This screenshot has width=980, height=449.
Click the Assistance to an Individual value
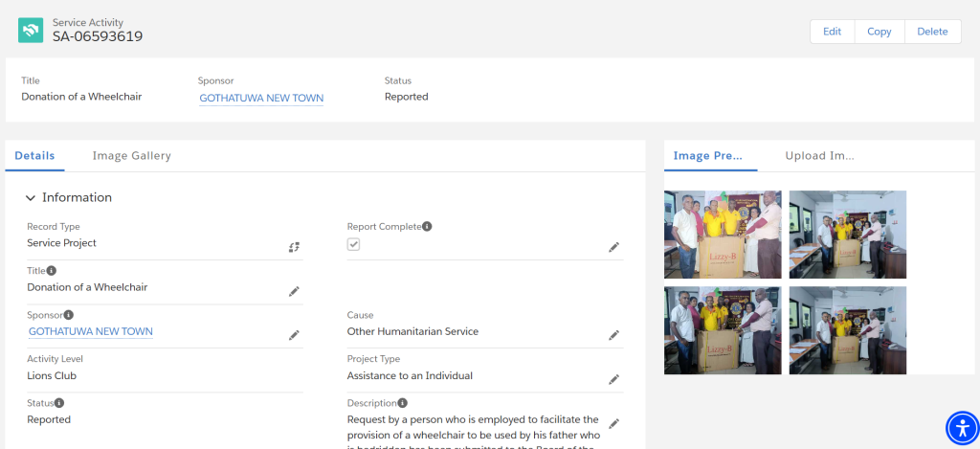click(x=410, y=376)
